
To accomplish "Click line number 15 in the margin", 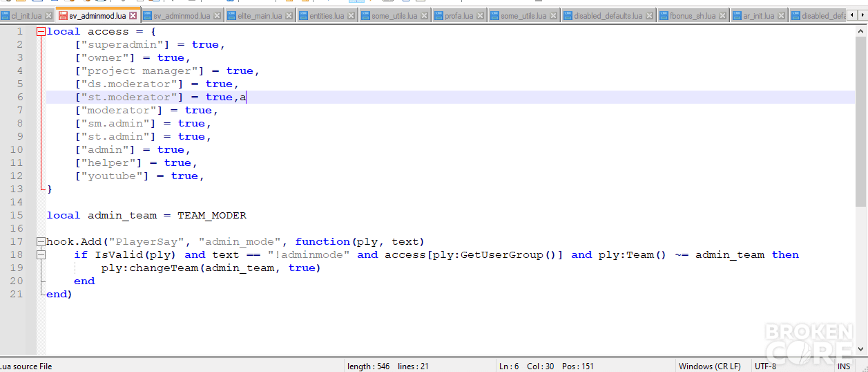I will [x=17, y=215].
